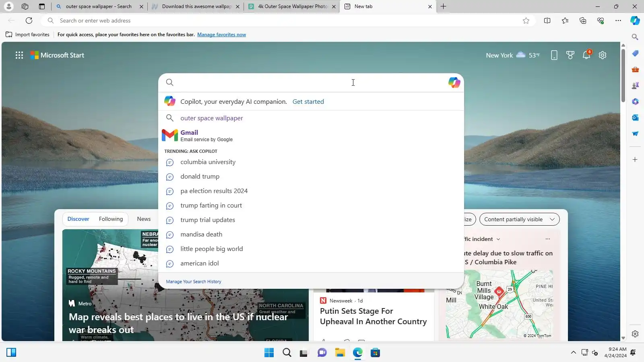Open the notifications bell
The height and width of the screenshot is (362, 644).
(586, 55)
